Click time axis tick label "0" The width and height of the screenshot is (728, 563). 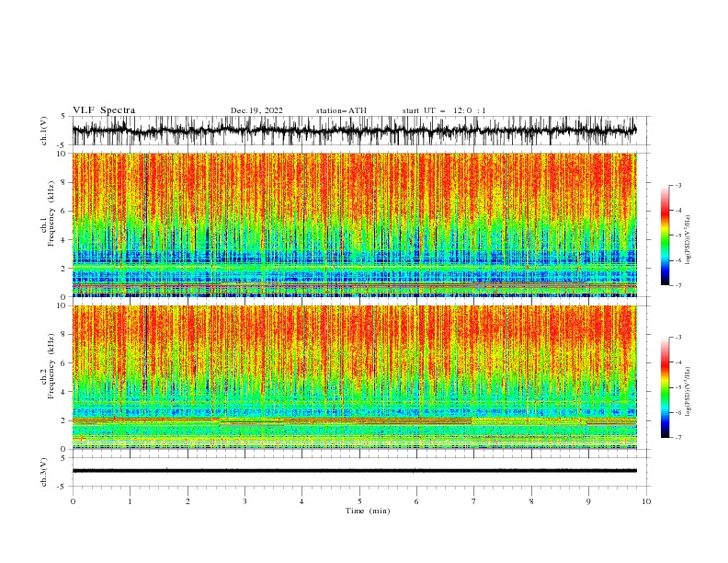(x=73, y=501)
